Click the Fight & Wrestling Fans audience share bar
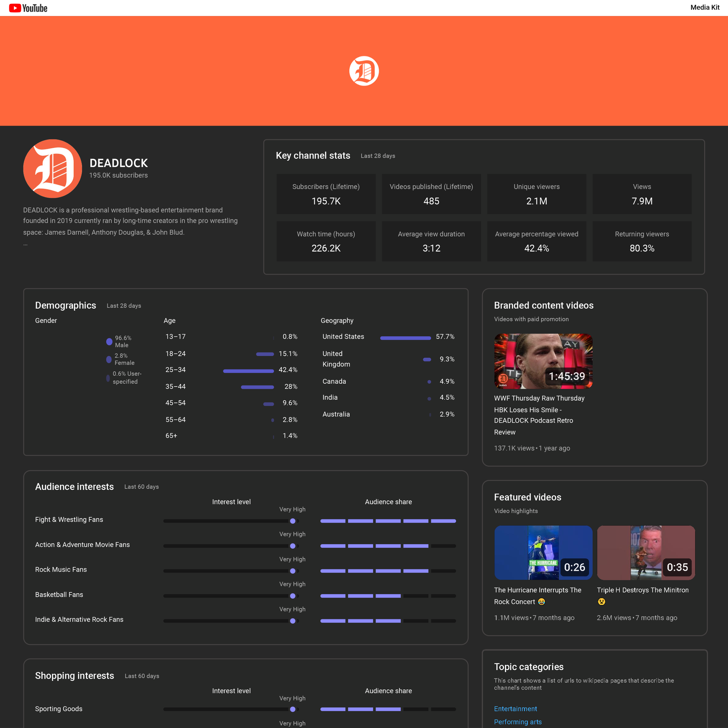Viewport: 728px width, 728px height. [388, 521]
